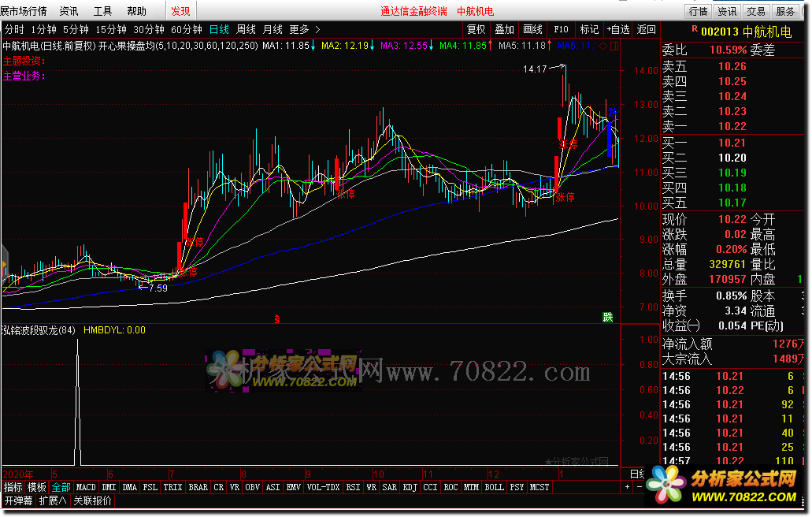Screen dimensions: 812x517
Task: Switch to 30分钟 period
Action: tap(149, 30)
